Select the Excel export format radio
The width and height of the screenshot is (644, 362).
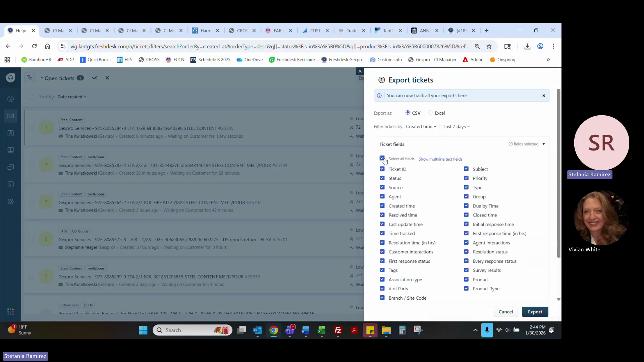(431, 113)
